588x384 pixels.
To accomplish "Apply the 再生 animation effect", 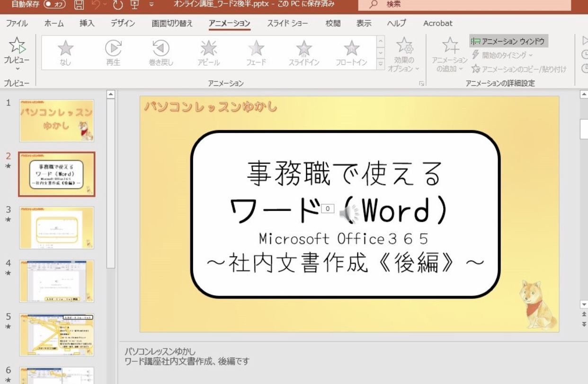I will [x=113, y=52].
